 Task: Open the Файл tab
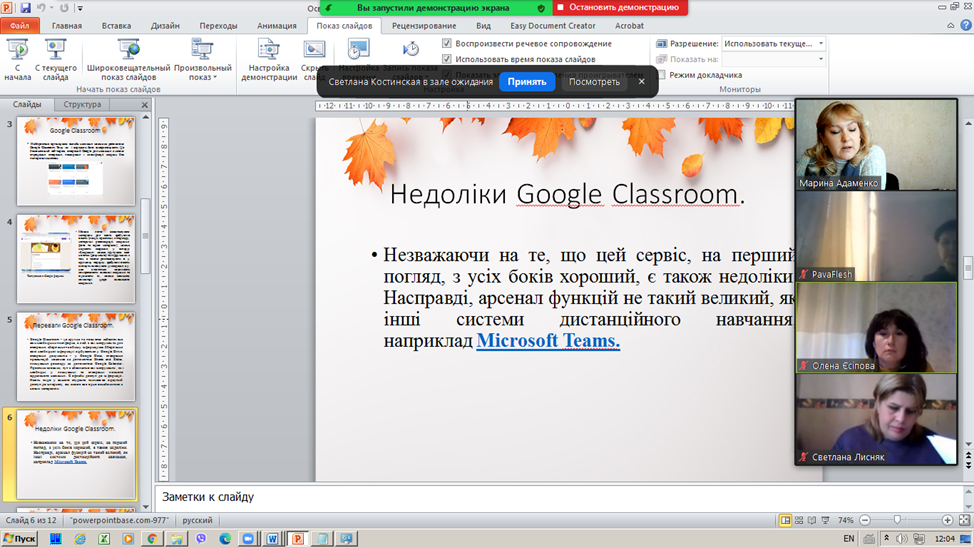(x=20, y=25)
